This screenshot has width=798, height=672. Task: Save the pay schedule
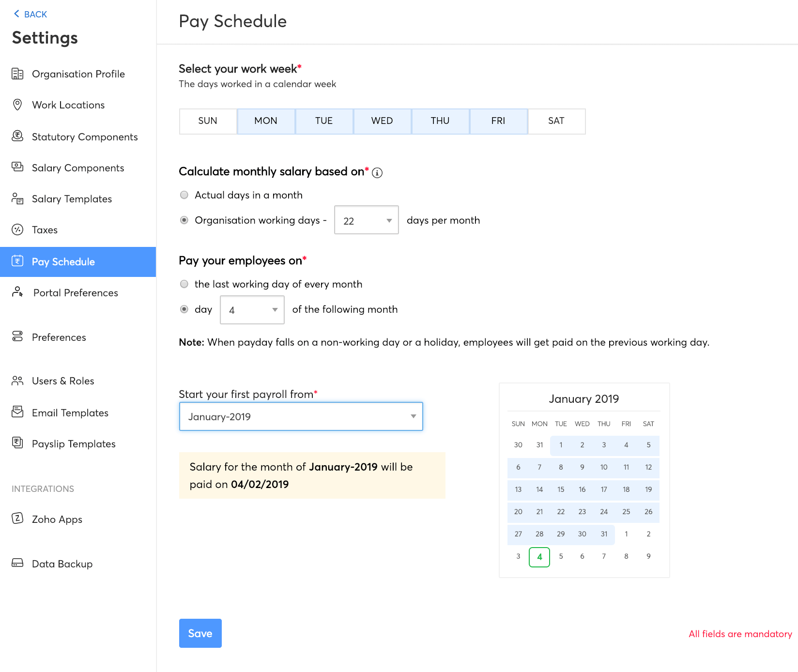[200, 633]
